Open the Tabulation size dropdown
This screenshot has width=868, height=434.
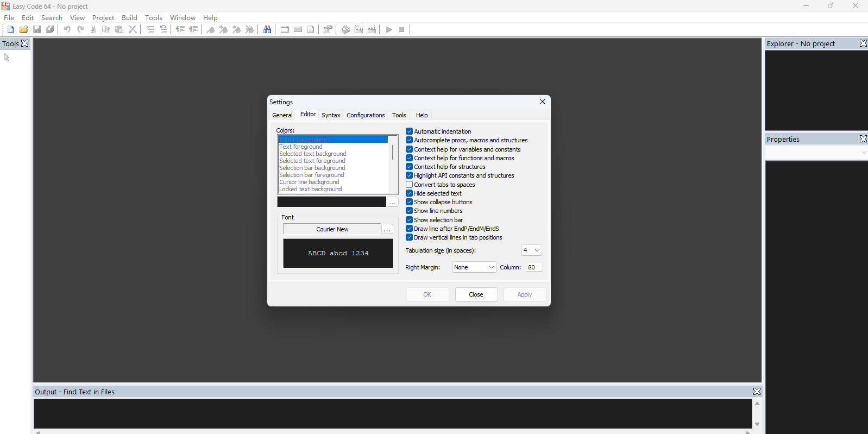pyautogui.click(x=531, y=250)
